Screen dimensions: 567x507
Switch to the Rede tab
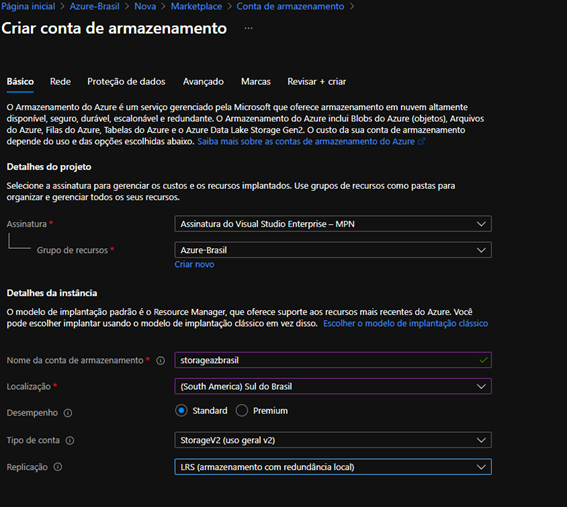pyautogui.click(x=60, y=82)
